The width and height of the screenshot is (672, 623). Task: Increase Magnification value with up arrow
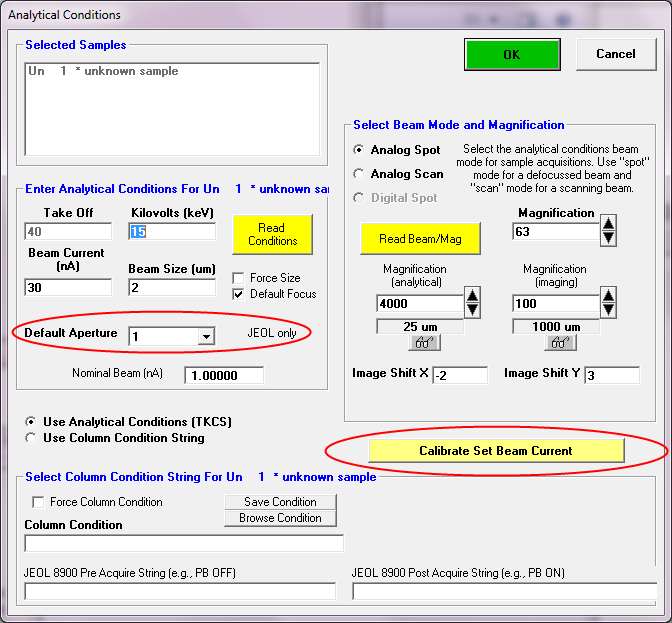coord(608,225)
